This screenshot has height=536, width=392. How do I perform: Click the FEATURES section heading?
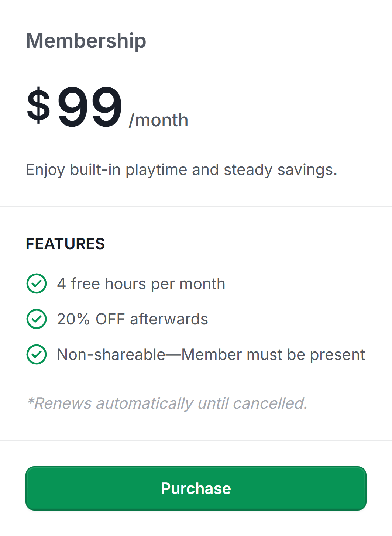pos(65,244)
